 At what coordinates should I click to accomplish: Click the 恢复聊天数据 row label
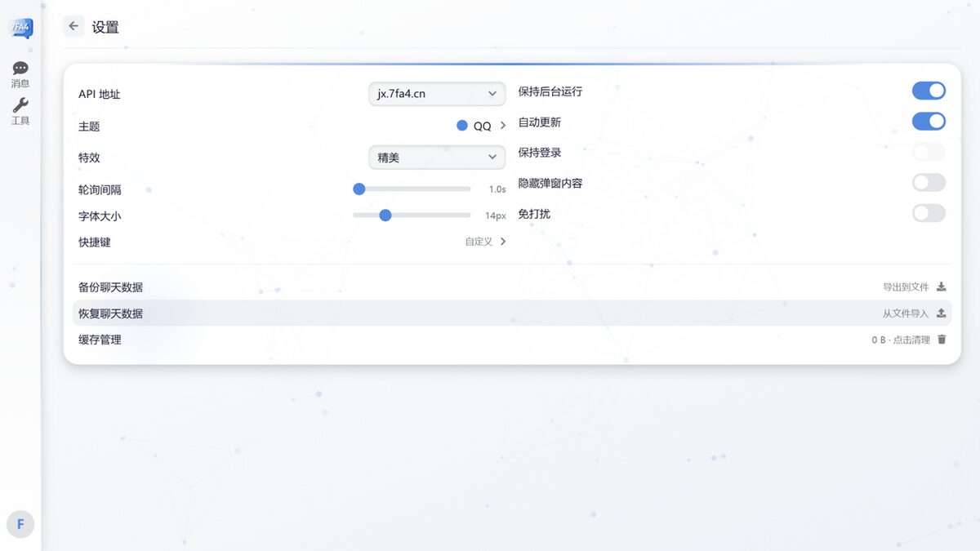point(110,313)
